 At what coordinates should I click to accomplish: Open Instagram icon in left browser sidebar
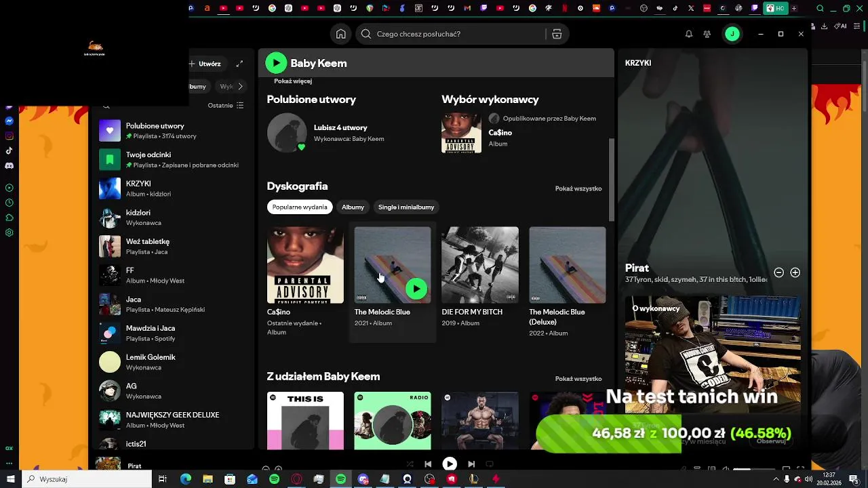pos(9,136)
